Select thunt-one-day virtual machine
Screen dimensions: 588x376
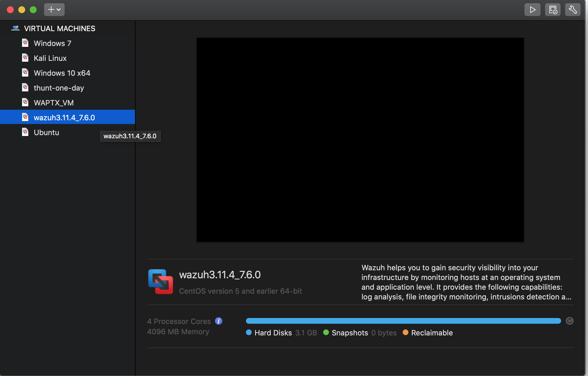click(x=59, y=88)
